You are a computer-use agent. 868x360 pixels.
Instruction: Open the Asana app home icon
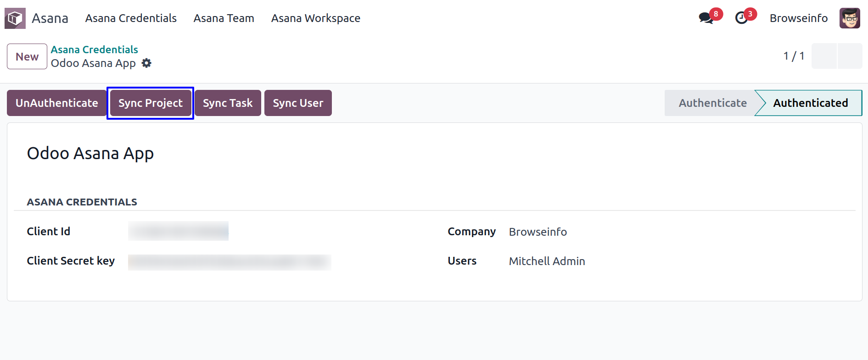click(x=15, y=18)
